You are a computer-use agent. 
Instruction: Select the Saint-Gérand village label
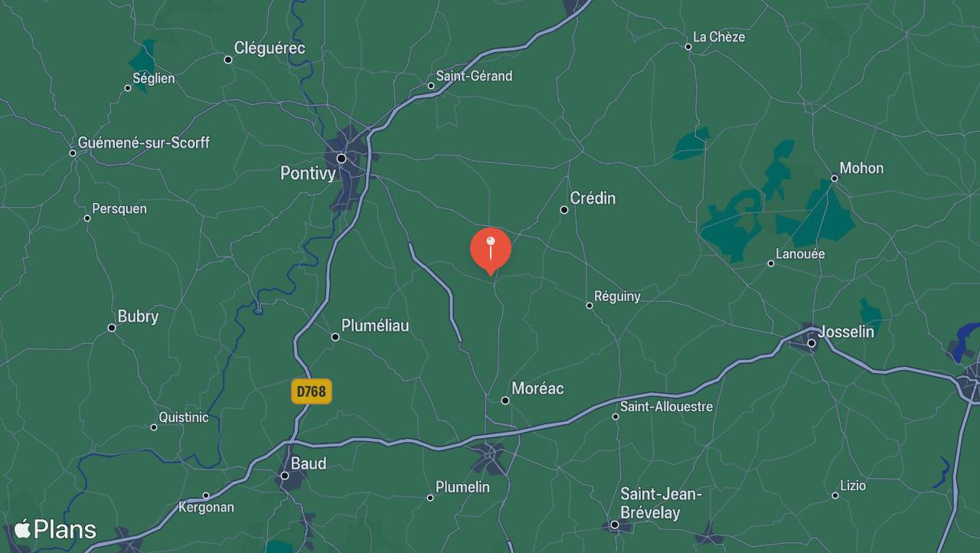coord(474,76)
